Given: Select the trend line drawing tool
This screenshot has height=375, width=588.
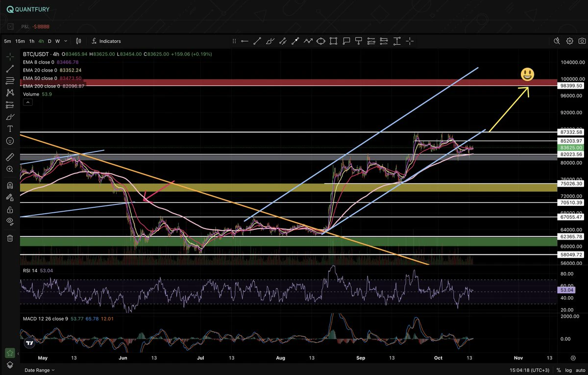Looking at the screenshot, I should (10, 69).
